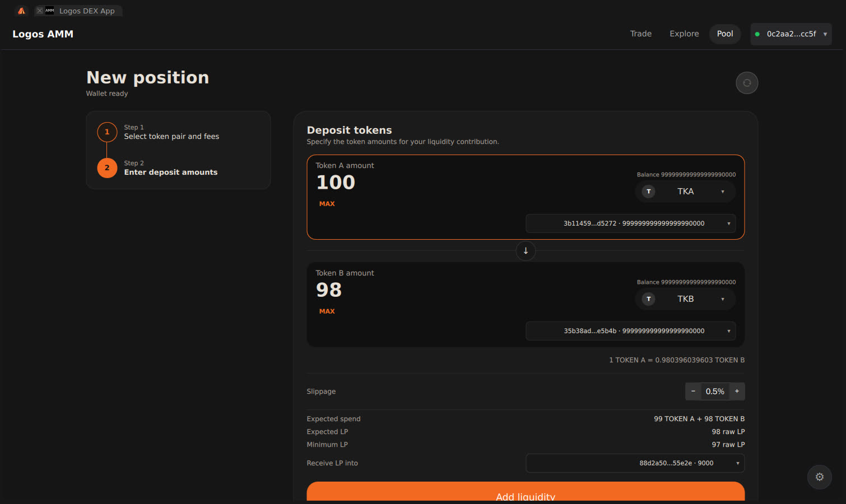Click the Token A Balance text
Image resolution: width=846 pixels, height=504 pixels.
pyautogui.click(x=686, y=175)
